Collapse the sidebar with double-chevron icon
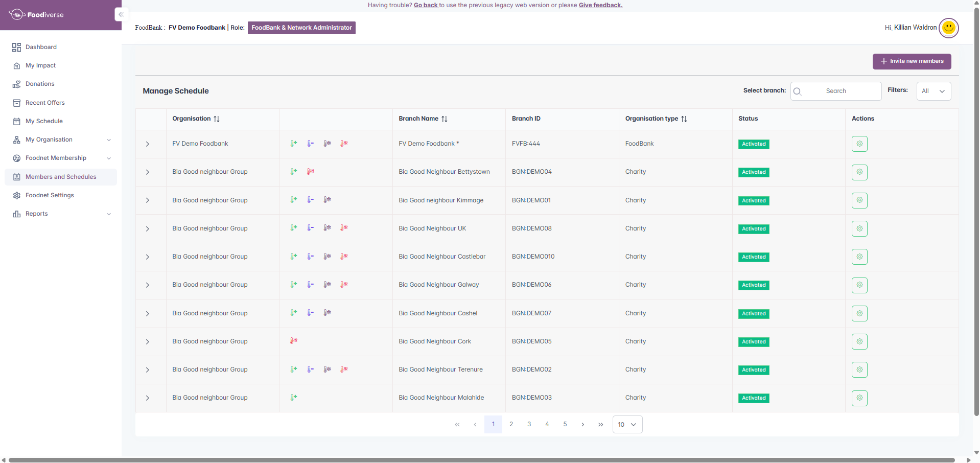Screen dimensions: 980x463 tap(121, 14)
